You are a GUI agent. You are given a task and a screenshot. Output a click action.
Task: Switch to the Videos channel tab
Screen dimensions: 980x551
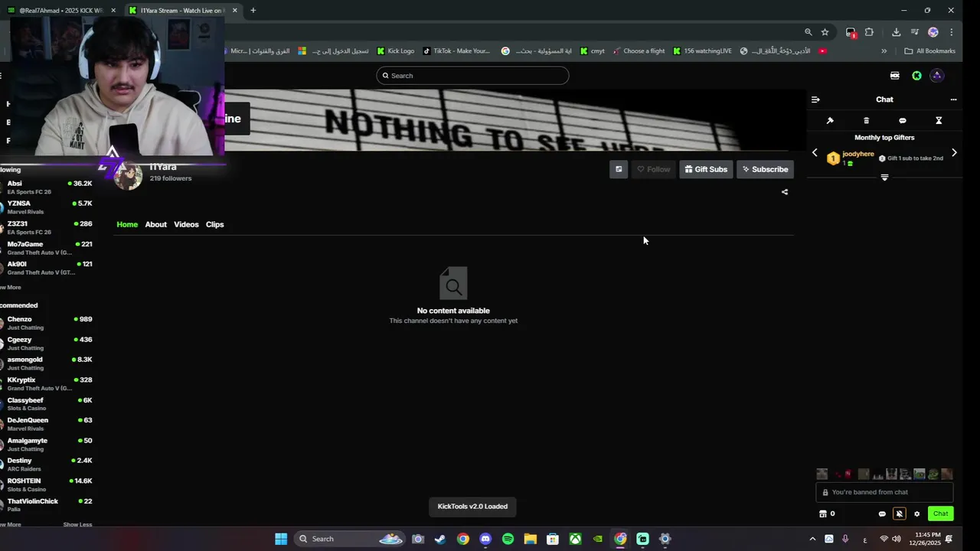click(186, 224)
